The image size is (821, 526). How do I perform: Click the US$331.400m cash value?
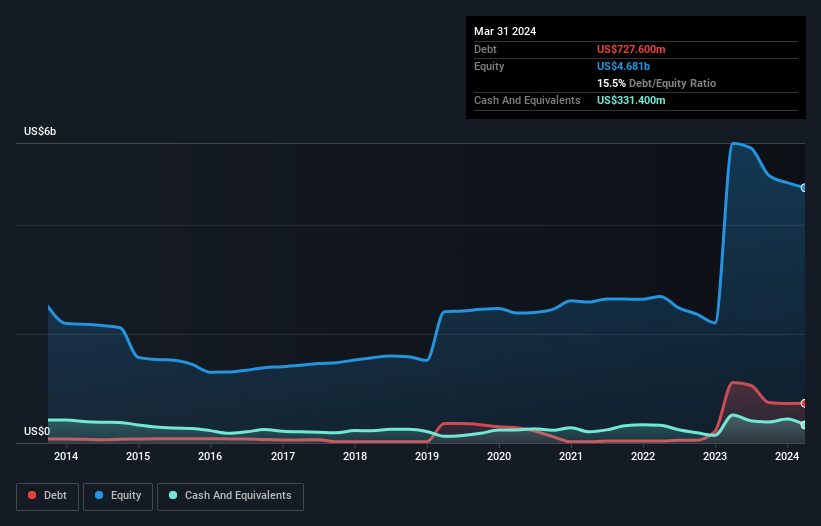(x=631, y=100)
